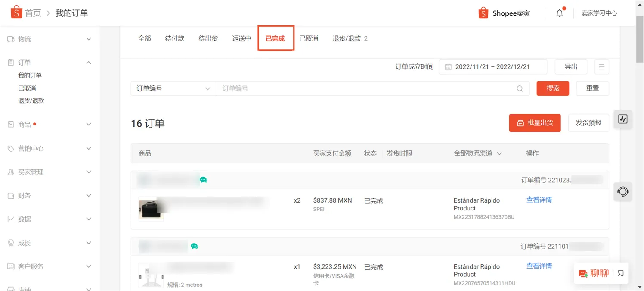Click the order number input field
The image size is (644, 291).
[x=366, y=88]
